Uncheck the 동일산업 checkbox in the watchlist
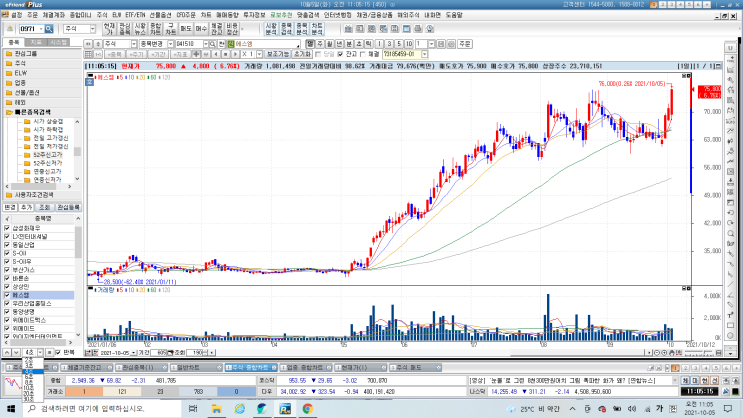The width and height of the screenshot is (743, 418). click(7, 245)
